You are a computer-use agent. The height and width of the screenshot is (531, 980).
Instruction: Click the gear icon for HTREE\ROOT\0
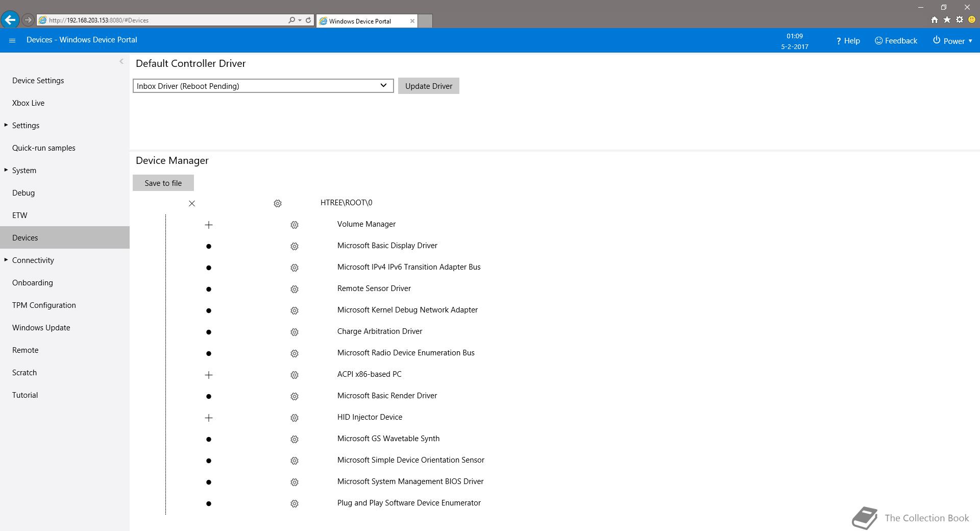(x=278, y=203)
